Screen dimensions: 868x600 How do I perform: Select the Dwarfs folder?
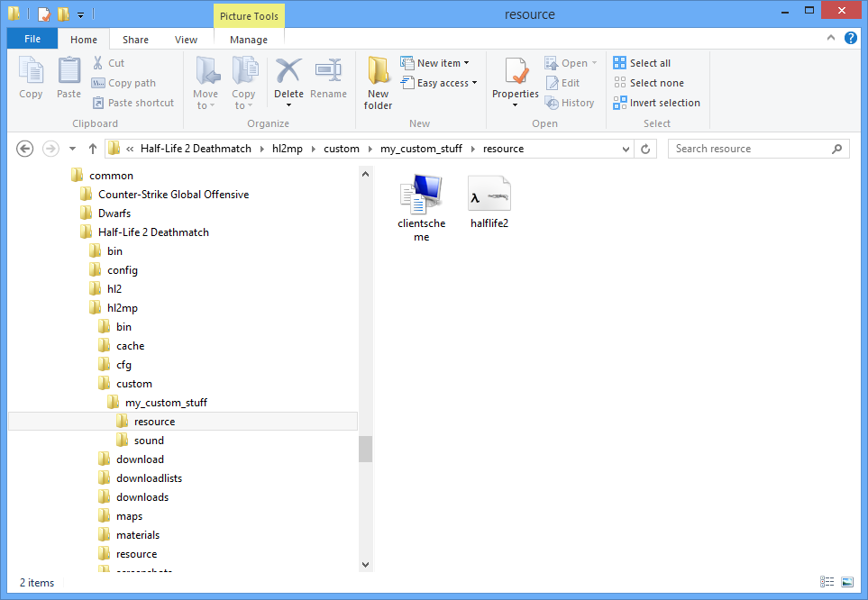pos(105,214)
